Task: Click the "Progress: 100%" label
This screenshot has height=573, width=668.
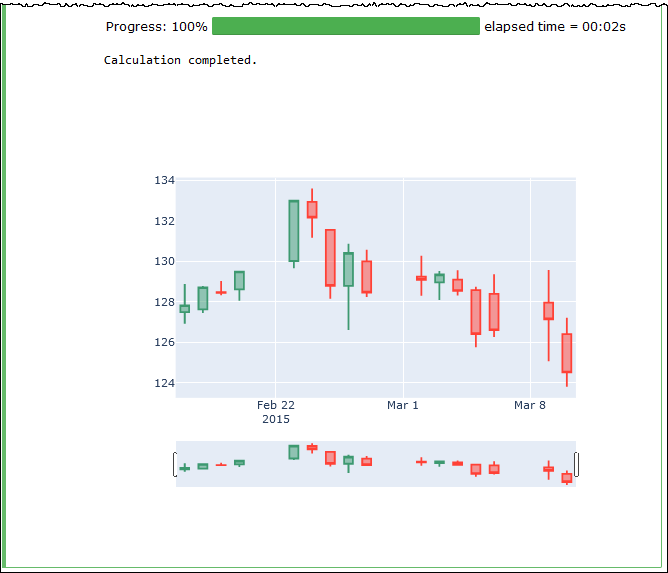Action: [157, 26]
